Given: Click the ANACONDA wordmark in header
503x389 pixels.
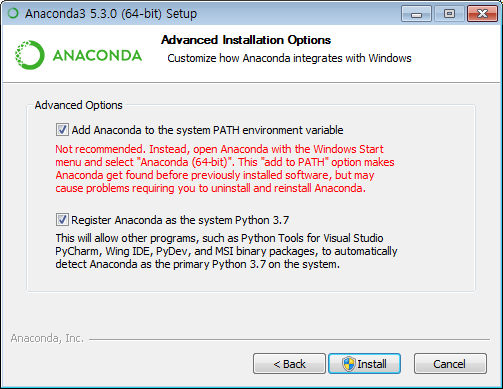Looking at the screenshot, I should click(97, 55).
